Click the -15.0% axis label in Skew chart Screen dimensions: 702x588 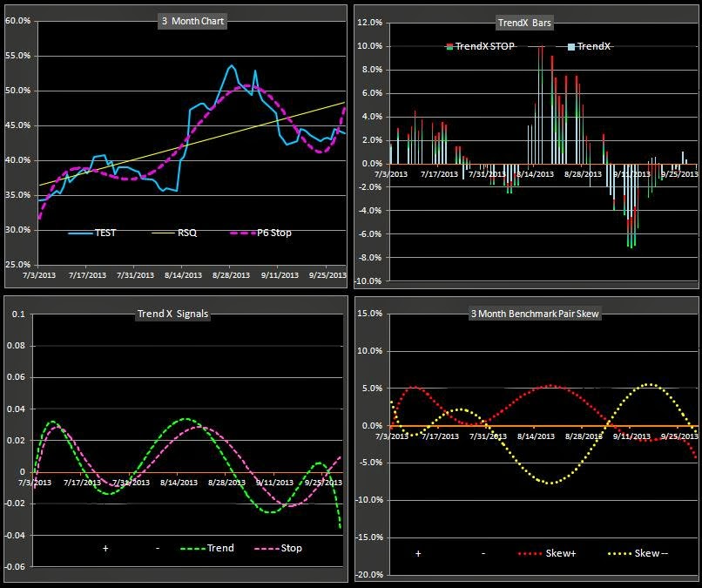pyautogui.click(x=369, y=537)
